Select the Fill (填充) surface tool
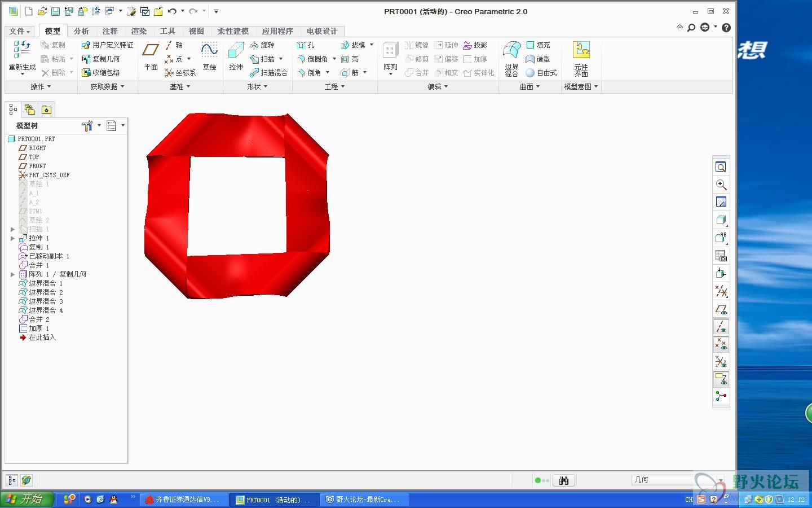This screenshot has height=508, width=812. click(x=538, y=45)
